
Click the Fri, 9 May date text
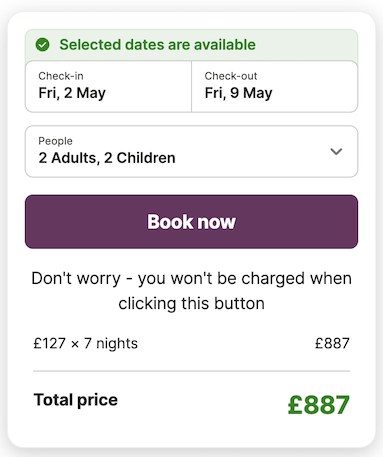coord(238,93)
